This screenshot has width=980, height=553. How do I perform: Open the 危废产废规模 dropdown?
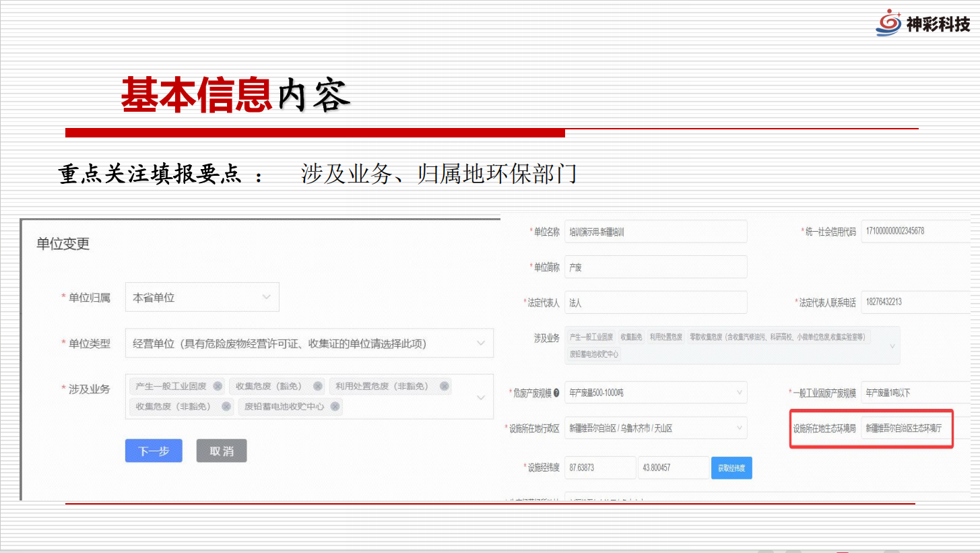point(655,392)
